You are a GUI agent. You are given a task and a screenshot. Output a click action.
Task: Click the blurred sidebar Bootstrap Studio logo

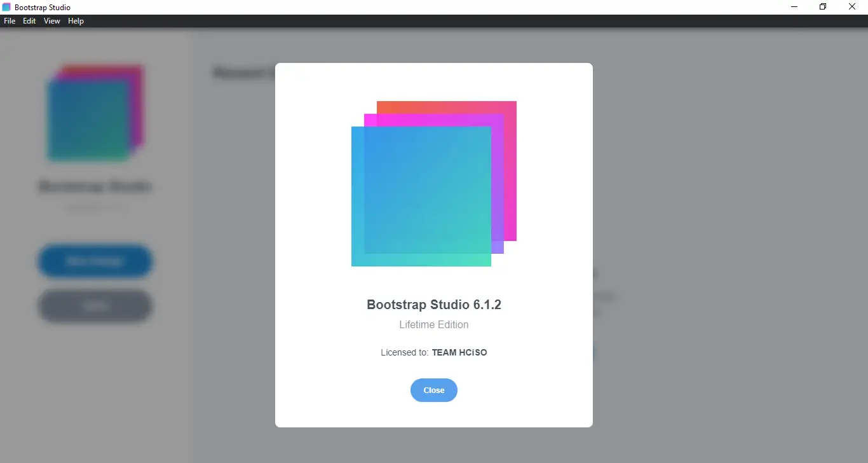[95, 113]
